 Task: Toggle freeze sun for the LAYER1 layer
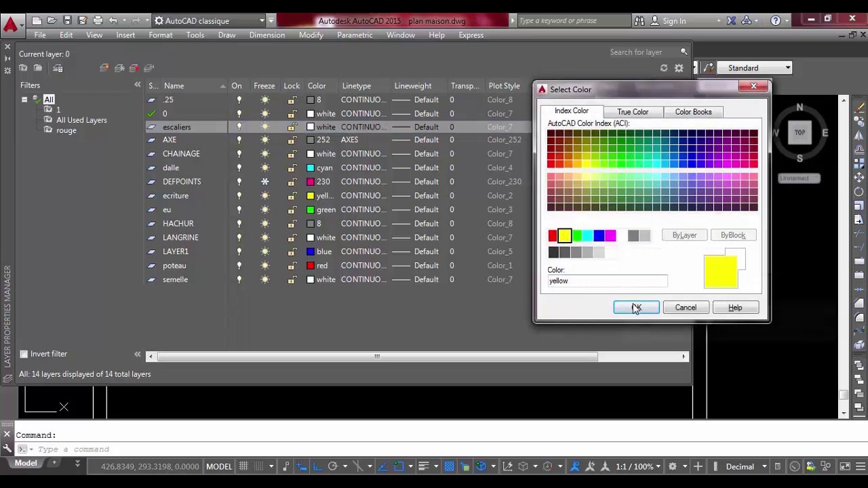265,251
